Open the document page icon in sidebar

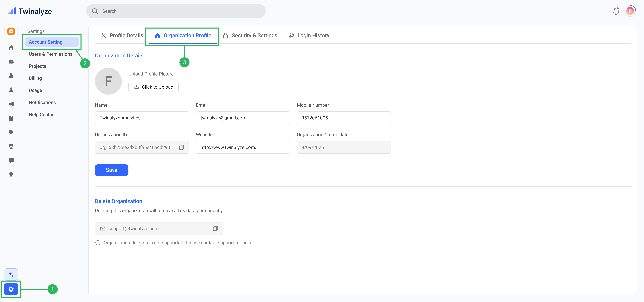[x=11, y=118]
